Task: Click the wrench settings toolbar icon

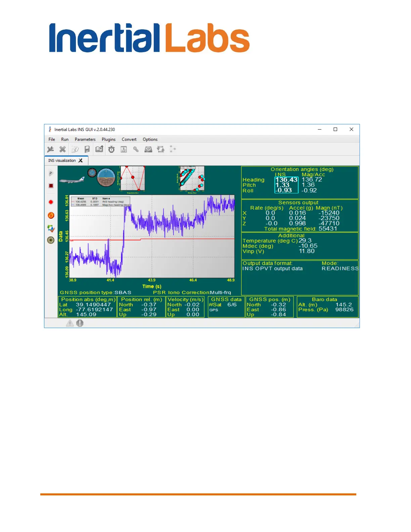Action: (136, 149)
